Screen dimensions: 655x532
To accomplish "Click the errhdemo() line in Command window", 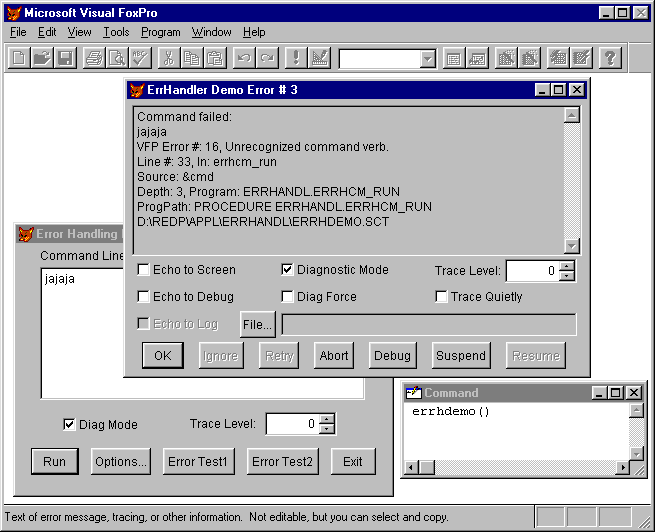I will (450, 411).
